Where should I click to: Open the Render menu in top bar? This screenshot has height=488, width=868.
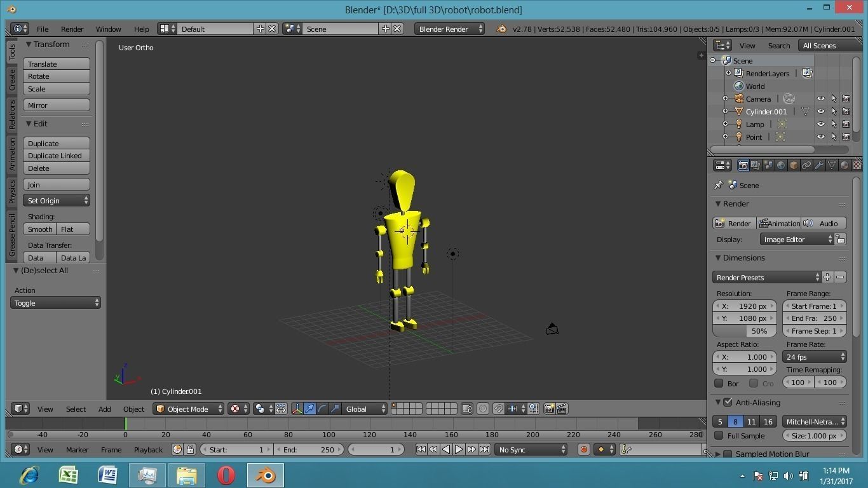[72, 29]
